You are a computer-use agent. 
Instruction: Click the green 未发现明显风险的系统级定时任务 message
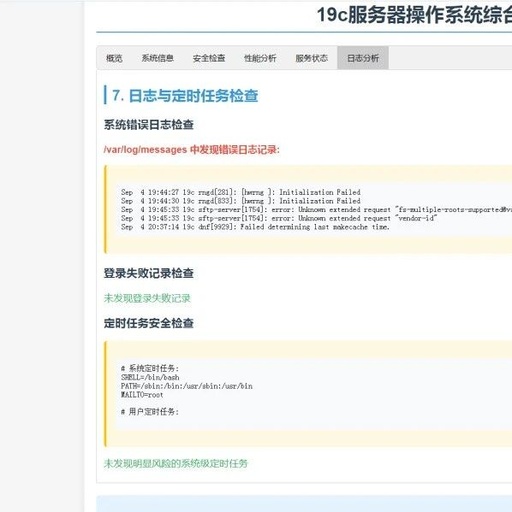click(x=176, y=463)
